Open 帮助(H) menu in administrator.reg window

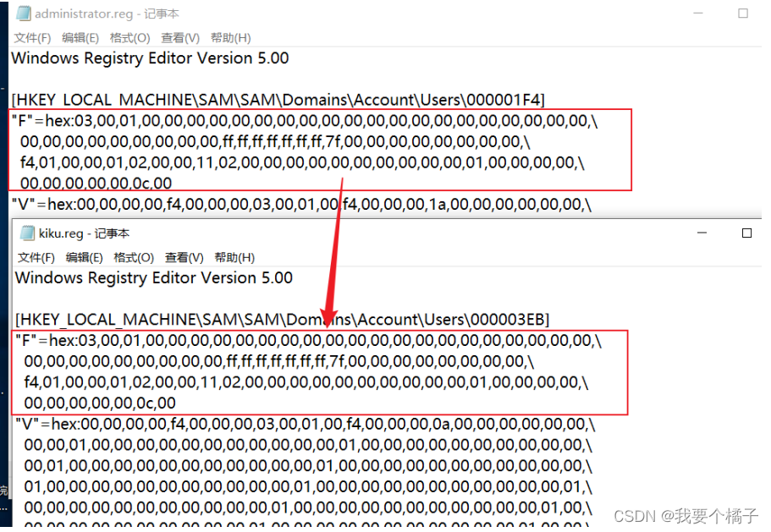pos(230,38)
